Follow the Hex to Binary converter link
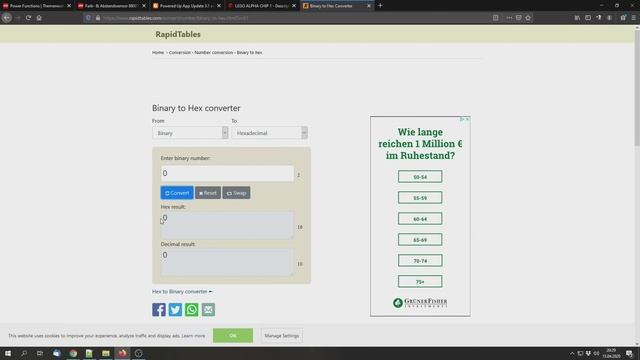Image resolution: width=640 pixels, height=360 pixels. point(182,291)
